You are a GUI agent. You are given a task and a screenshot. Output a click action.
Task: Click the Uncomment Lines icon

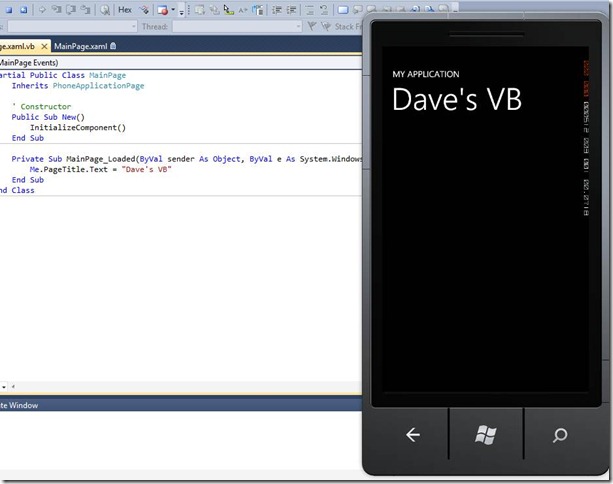coord(324,10)
